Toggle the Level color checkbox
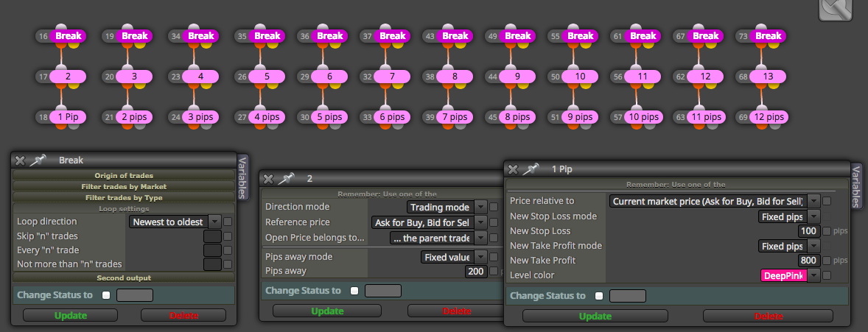Viewport: 868px width, 332px height. 827,275
